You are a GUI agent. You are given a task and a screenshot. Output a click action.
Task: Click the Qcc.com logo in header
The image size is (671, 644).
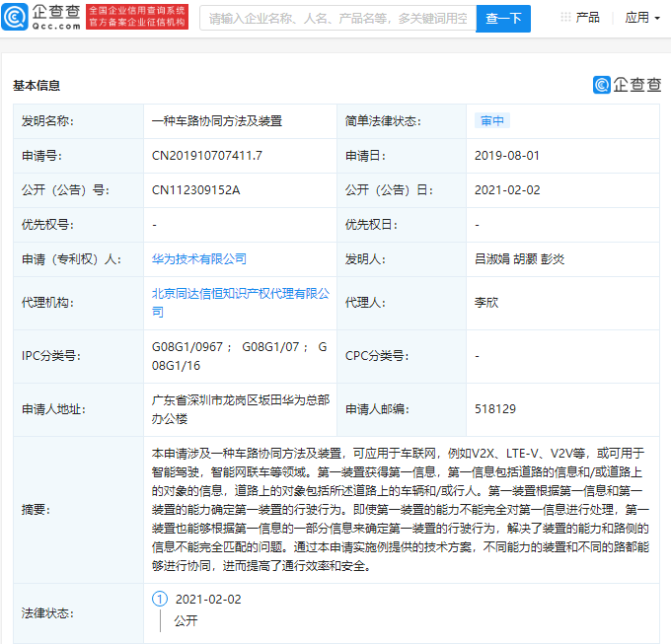tap(41, 17)
